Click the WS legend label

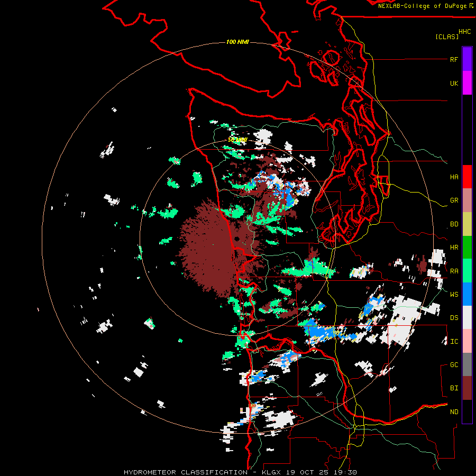pos(454,294)
